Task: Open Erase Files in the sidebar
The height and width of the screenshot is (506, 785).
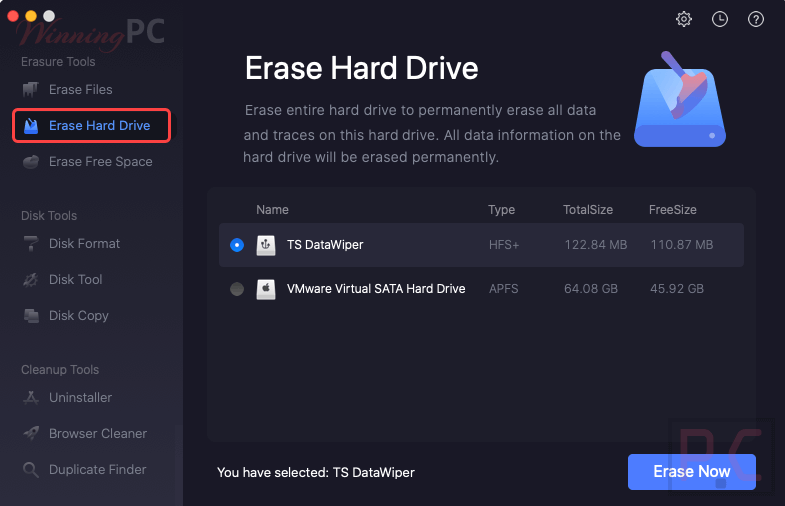Action: (x=81, y=90)
